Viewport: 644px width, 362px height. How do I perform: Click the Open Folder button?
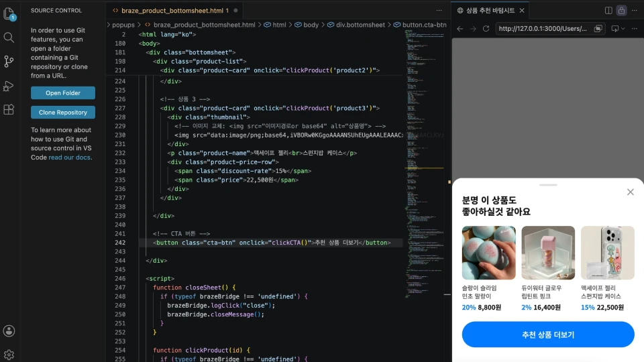63,93
